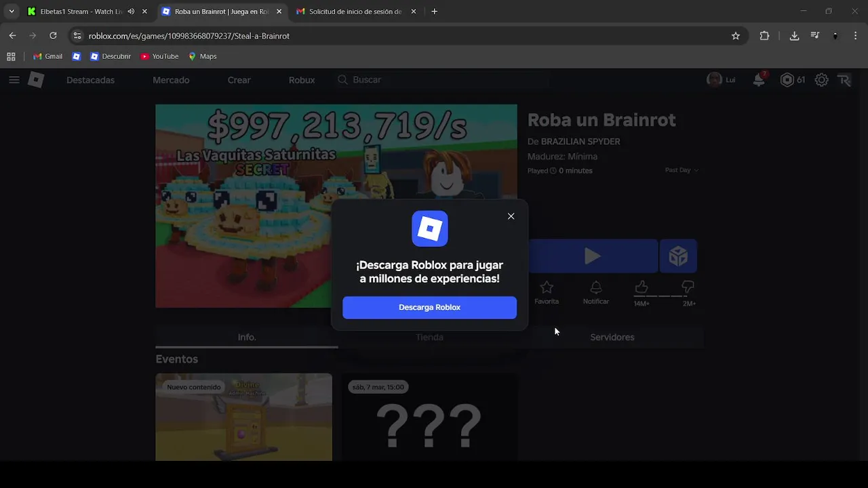The image size is (868, 488).
Task: Go back with browser back arrow
Action: (x=12, y=36)
